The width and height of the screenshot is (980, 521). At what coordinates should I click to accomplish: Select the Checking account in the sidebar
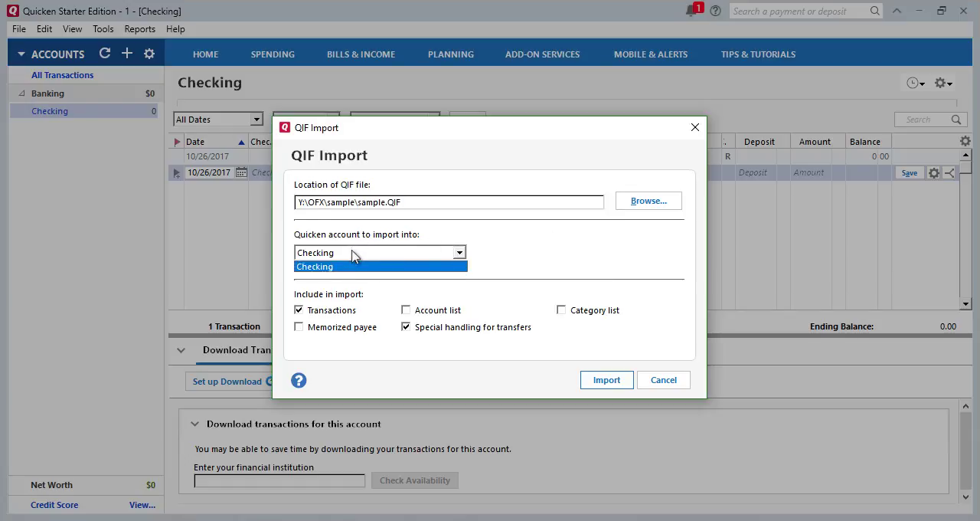(84, 111)
